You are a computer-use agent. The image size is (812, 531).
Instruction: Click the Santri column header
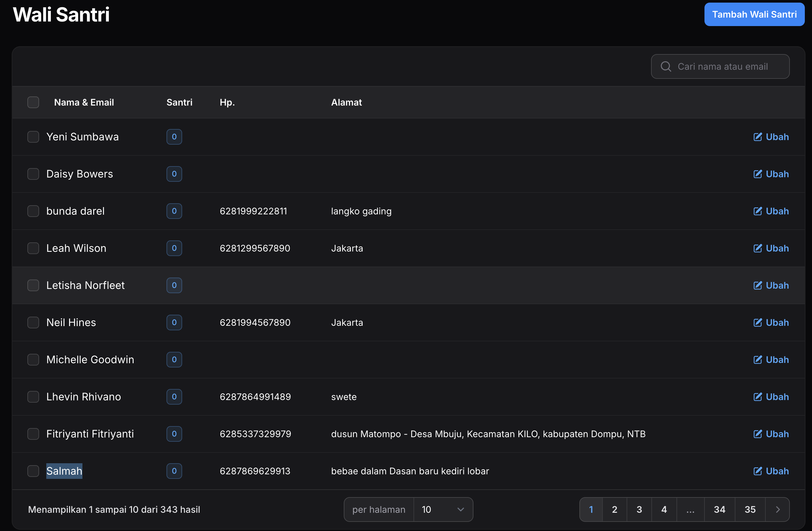click(x=180, y=102)
